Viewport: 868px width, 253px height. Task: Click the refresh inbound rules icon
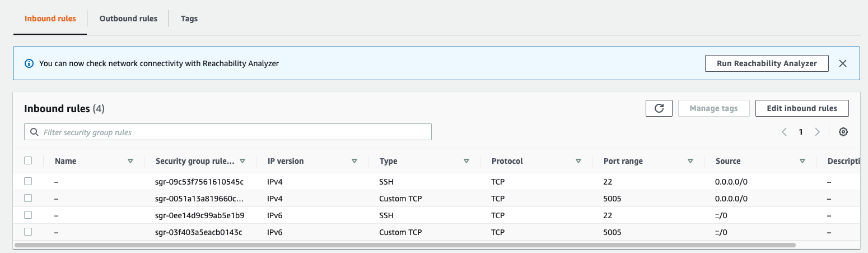pyautogui.click(x=659, y=108)
